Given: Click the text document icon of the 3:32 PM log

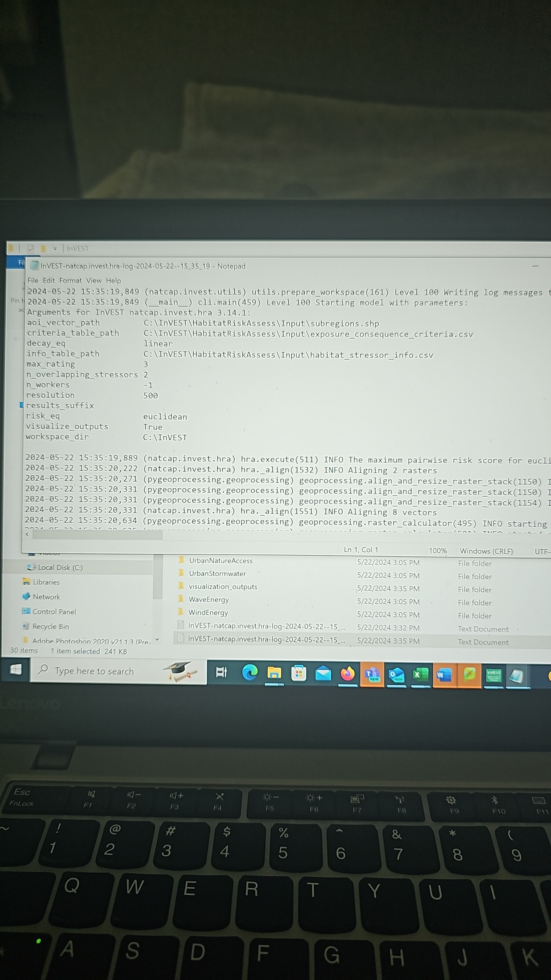Looking at the screenshot, I should (x=181, y=625).
